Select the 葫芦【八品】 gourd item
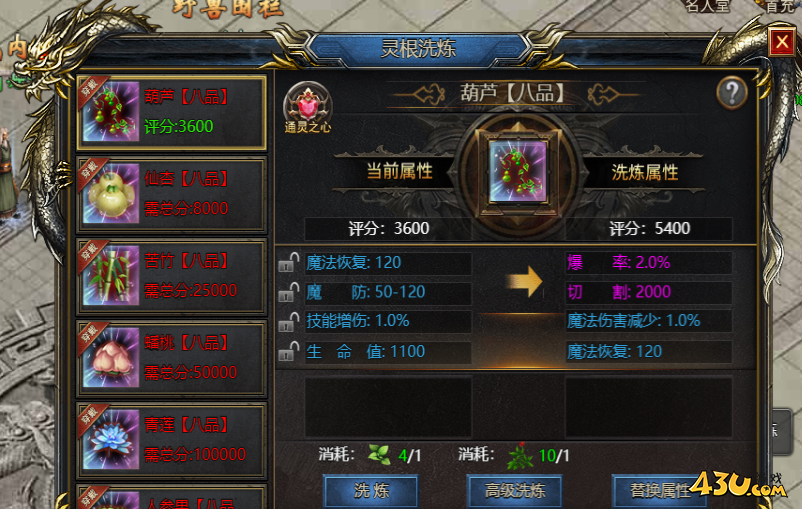Viewport: 802px width, 509px height. pos(171,113)
